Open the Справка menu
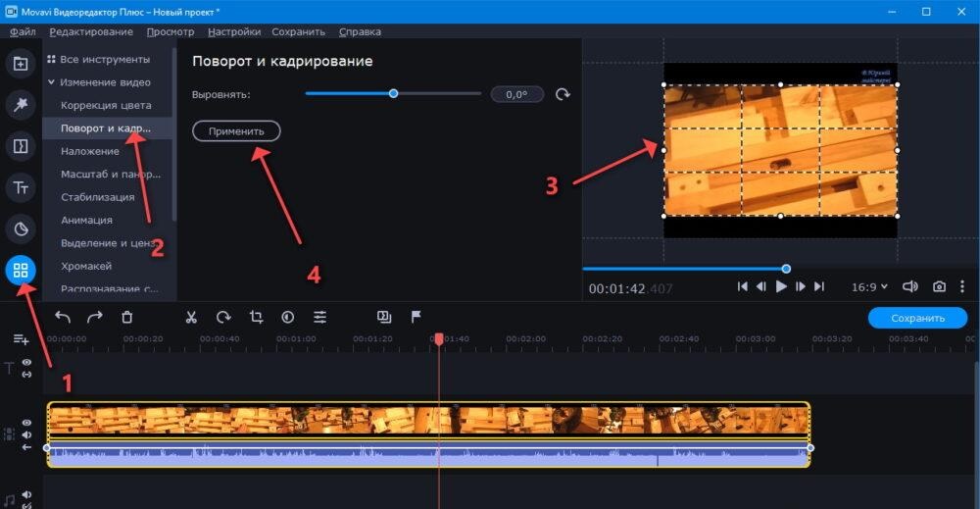This screenshot has height=509, width=980. 360,31
